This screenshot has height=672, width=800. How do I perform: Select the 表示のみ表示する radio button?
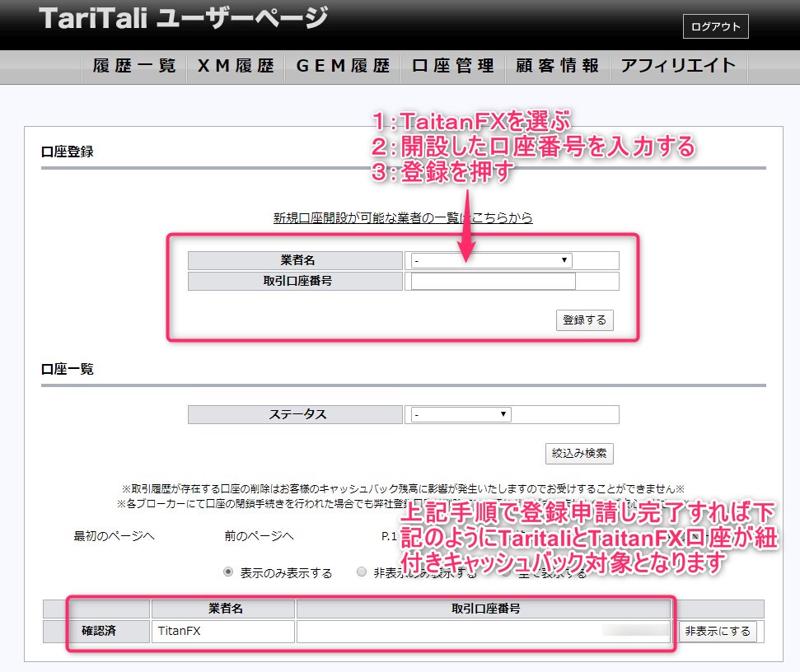click(228, 572)
